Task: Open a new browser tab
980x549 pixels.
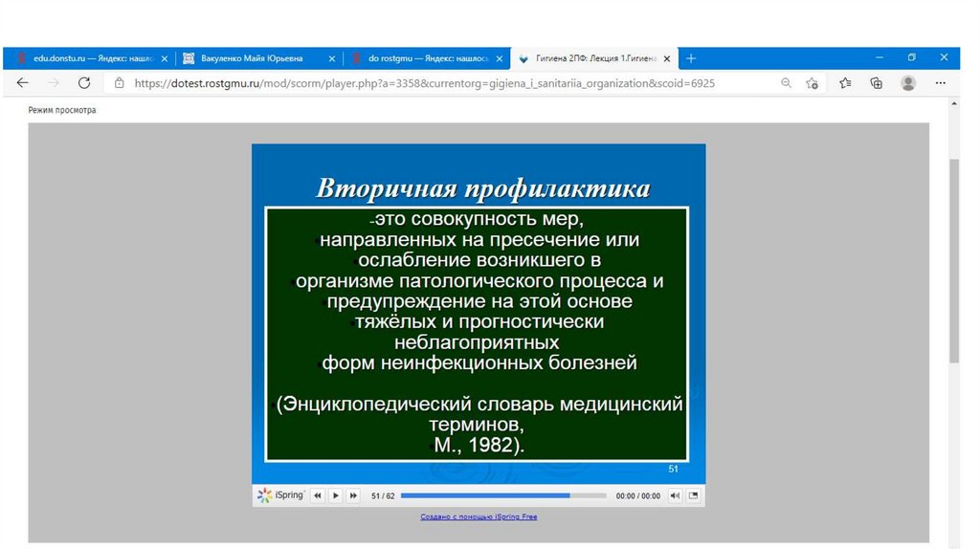Action: point(691,58)
